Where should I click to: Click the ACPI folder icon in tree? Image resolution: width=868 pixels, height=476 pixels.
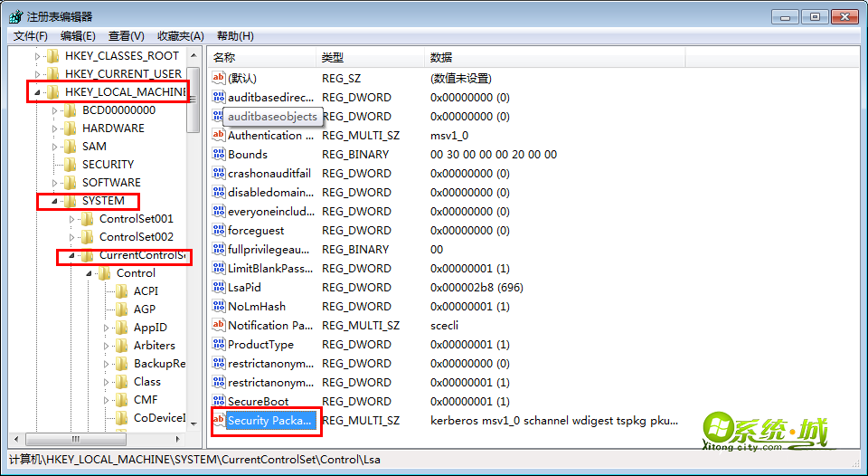[x=121, y=291]
